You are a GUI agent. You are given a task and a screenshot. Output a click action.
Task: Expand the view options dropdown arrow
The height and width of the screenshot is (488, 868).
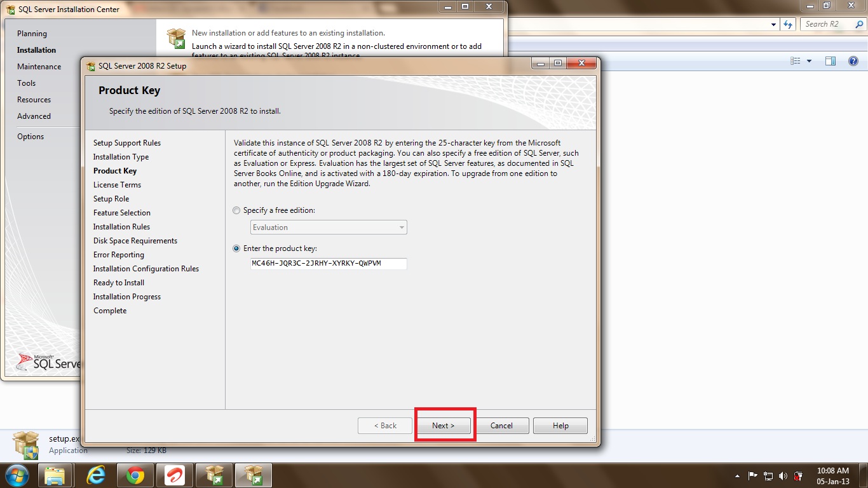pyautogui.click(x=809, y=61)
